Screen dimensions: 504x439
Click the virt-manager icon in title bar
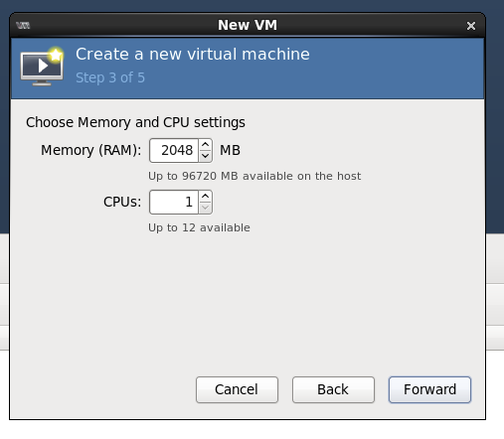23,25
